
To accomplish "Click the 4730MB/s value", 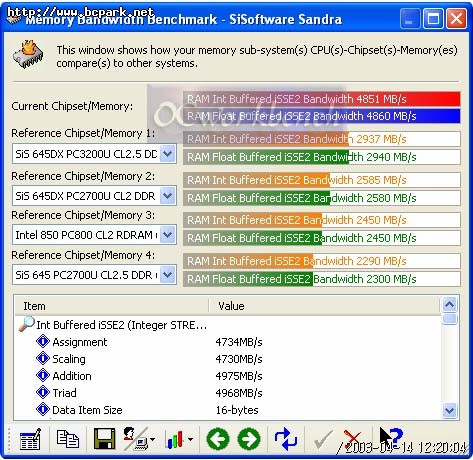I will click(x=239, y=359).
